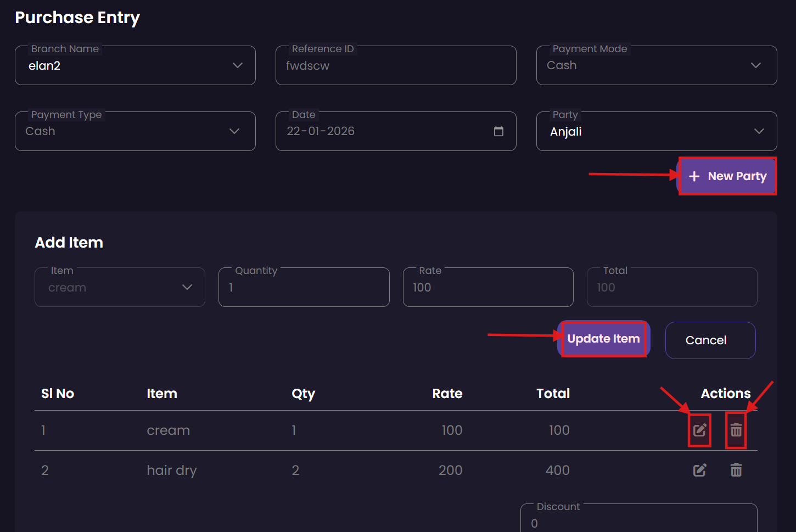
Task: Open the Payment Mode dropdown
Action: 755,65
